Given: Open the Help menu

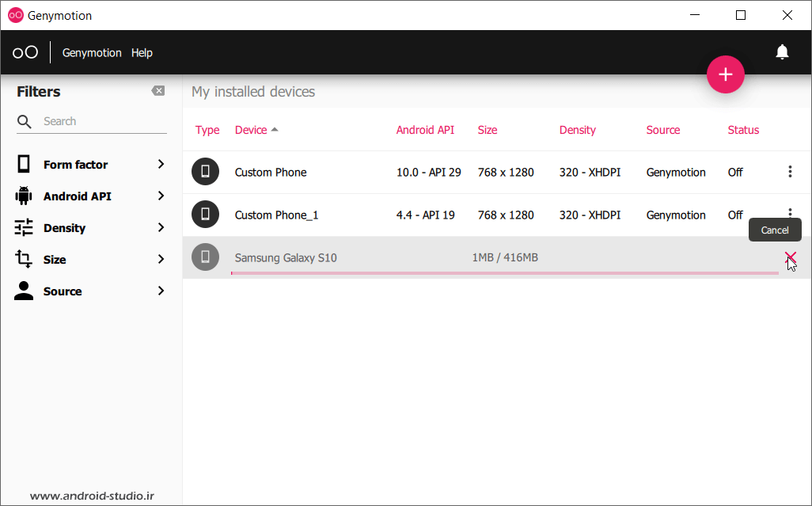Looking at the screenshot, I should 142,53.
